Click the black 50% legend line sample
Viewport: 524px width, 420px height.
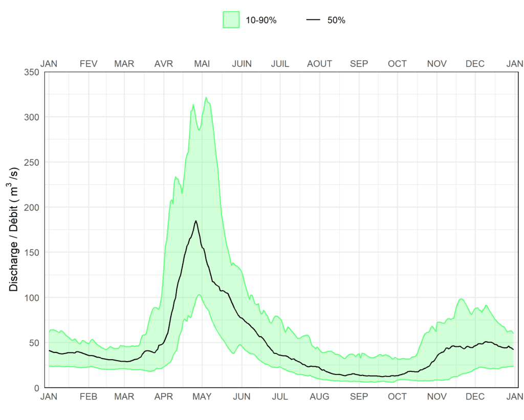(x=313, y=20)
